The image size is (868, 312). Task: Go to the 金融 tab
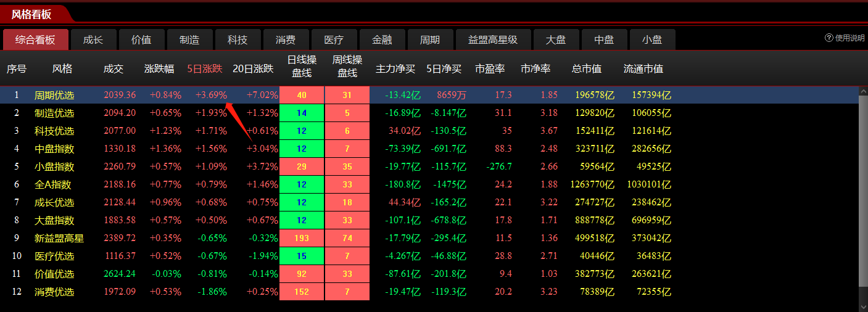click(x=382, y=40)
